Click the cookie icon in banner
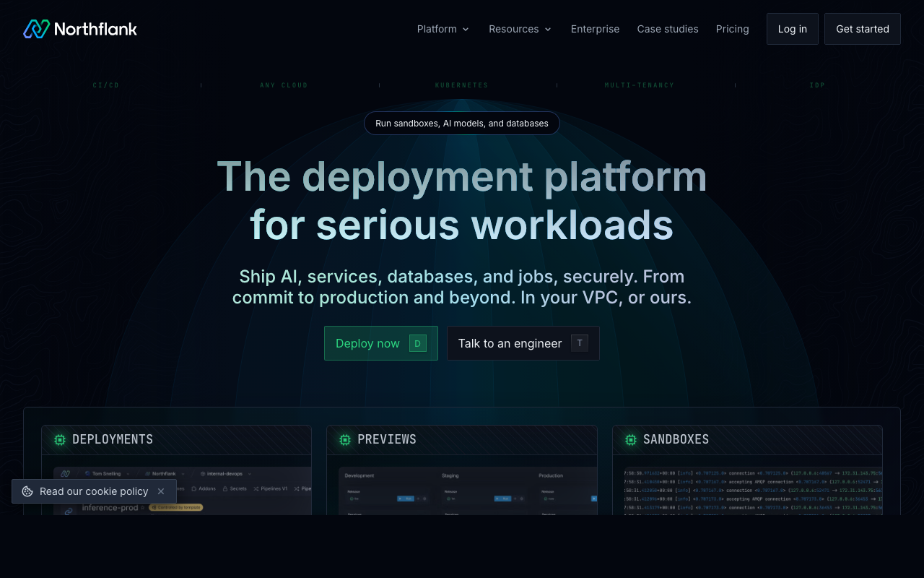Screen dimensions: 924x578 point(27,491)
